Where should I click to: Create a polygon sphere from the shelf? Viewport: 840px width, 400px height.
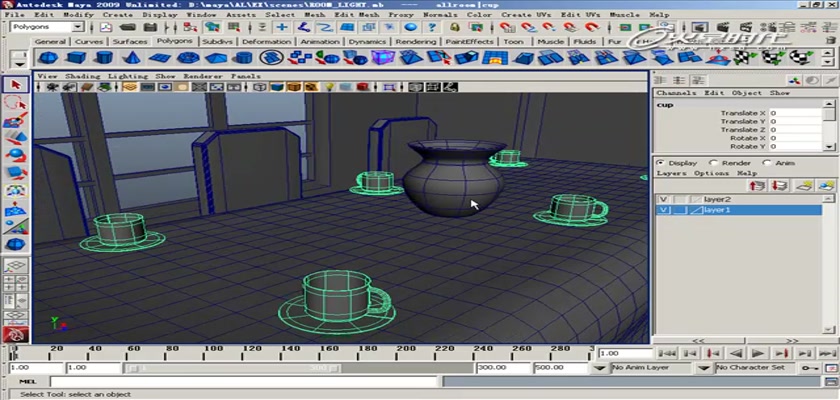pos(48,57)
